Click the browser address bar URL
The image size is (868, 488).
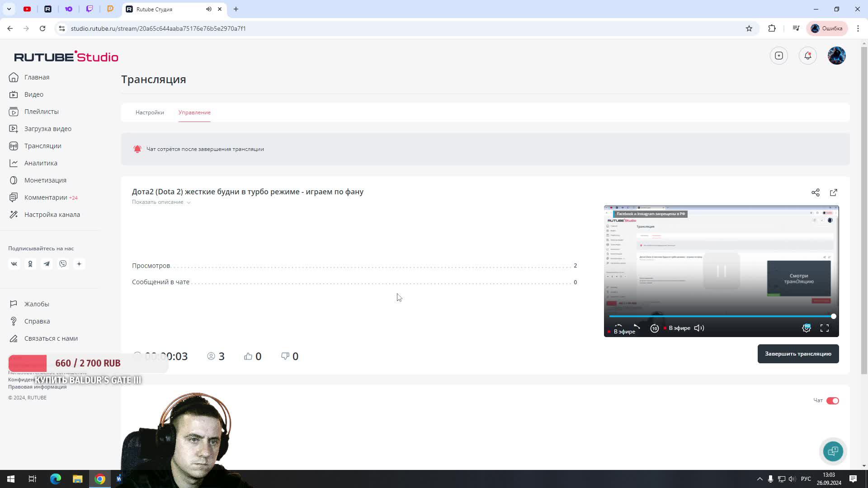click(158, 28)
